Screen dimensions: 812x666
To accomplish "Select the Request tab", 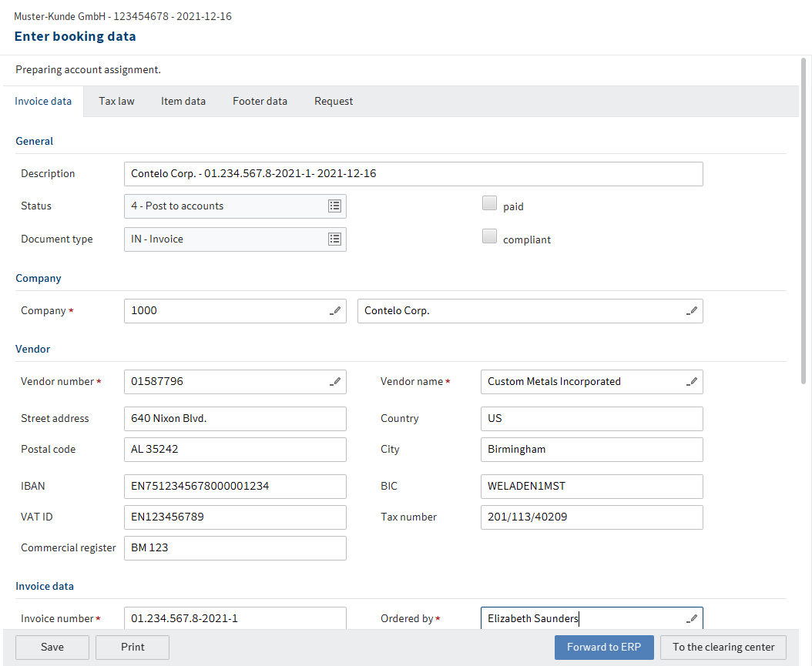I will tap(334, 101).
